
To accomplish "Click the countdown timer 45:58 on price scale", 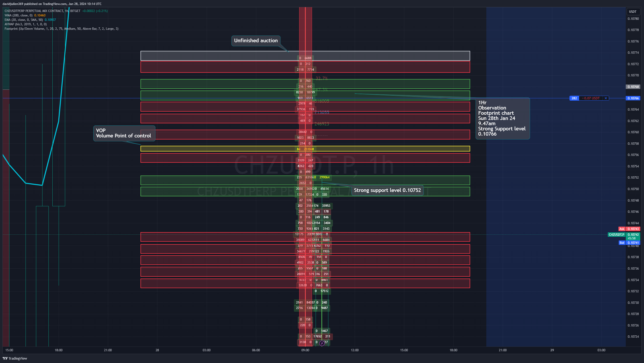I will click(632, 238).
